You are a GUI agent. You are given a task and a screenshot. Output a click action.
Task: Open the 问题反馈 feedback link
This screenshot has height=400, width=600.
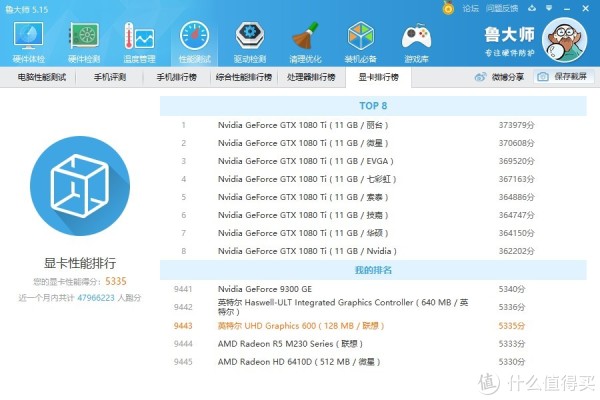[x=502, y=8]
